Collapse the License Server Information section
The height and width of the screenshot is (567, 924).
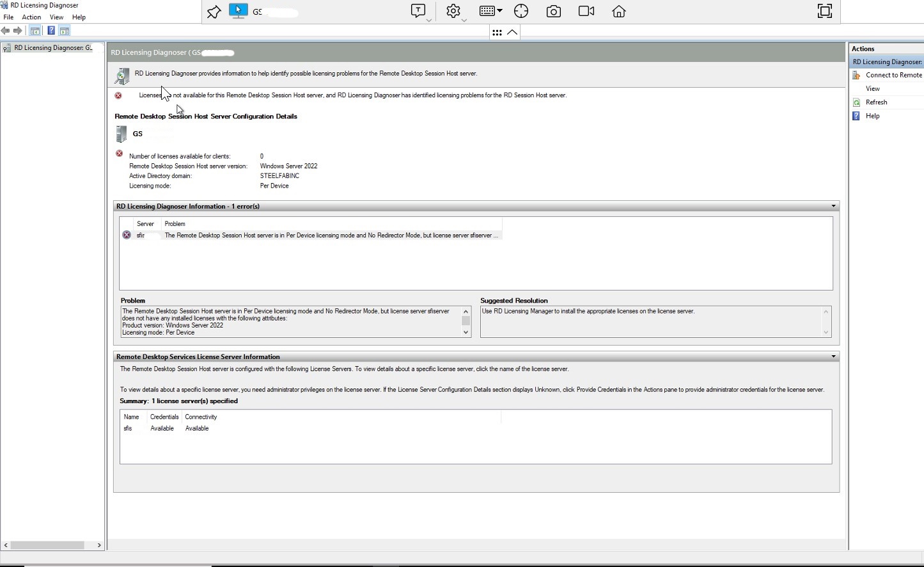(833, 356)
